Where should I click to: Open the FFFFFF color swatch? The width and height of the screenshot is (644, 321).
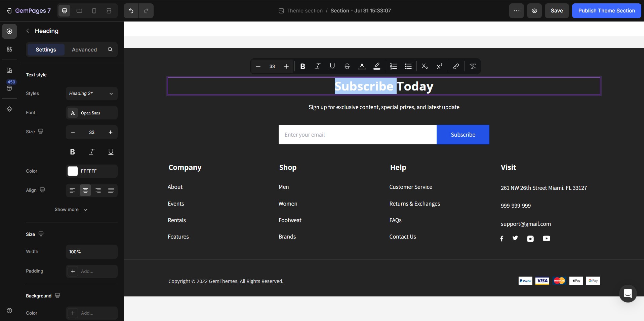pyautogui.click(x=72, y=171)
